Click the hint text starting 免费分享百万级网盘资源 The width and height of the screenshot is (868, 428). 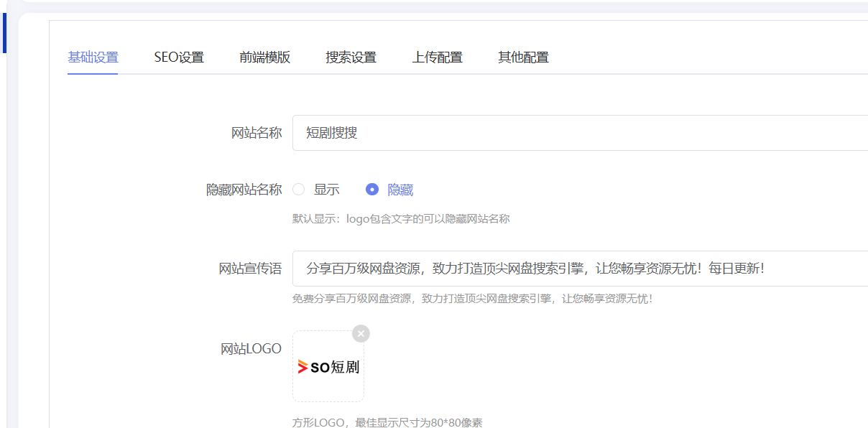472,298
